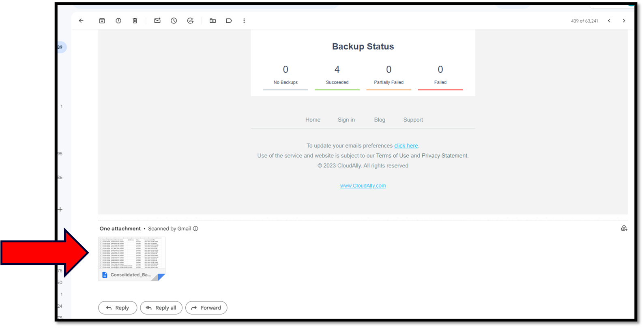644x328 pixels.
Task: Go to the newer email arrow
Action: [609, 21]
